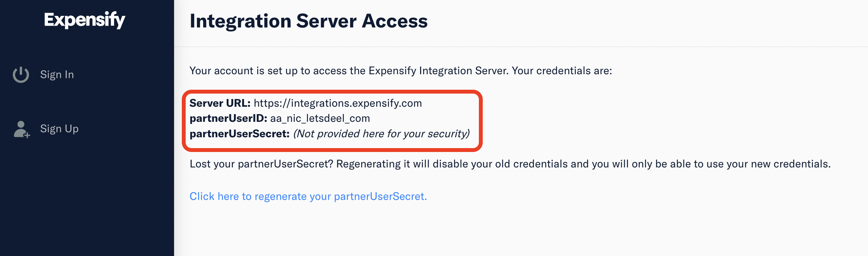868x256 pixels.
Task: Open Sign In from the sidebar
Action: (57, 74)
